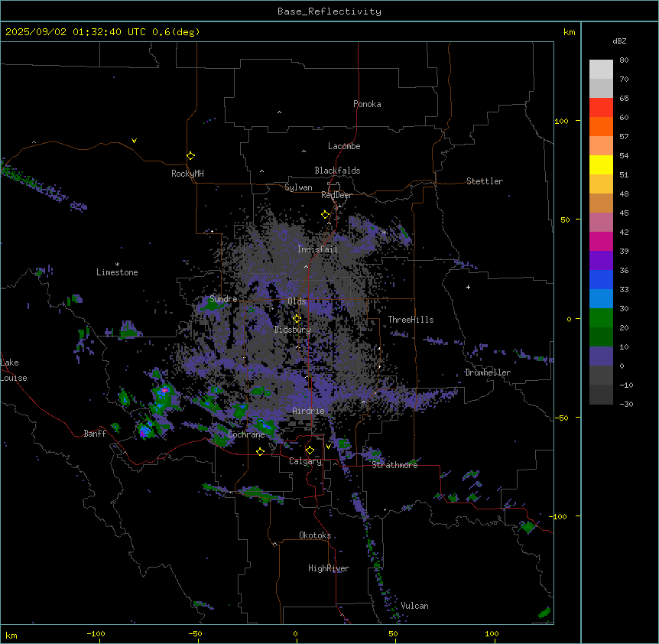Click the Innisfail city label
The height and width of the screenshot is (644, 659).
pyautogui.click(x=317, y=249)
